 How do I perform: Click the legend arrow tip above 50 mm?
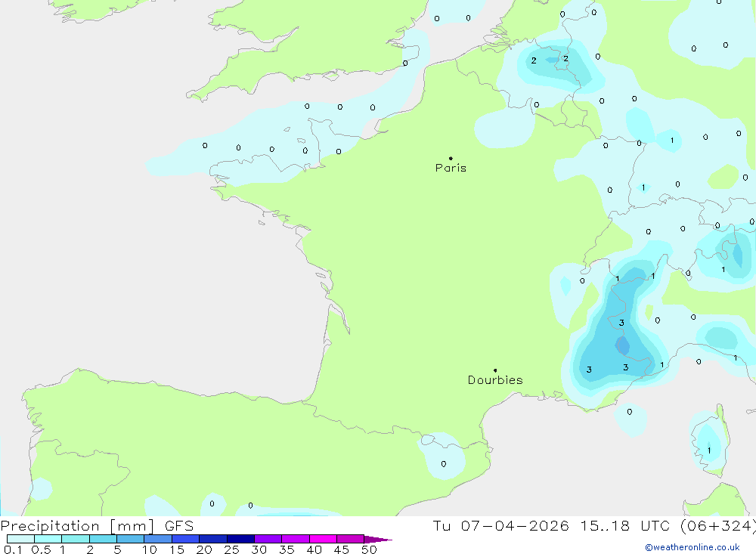coord(378,540)
